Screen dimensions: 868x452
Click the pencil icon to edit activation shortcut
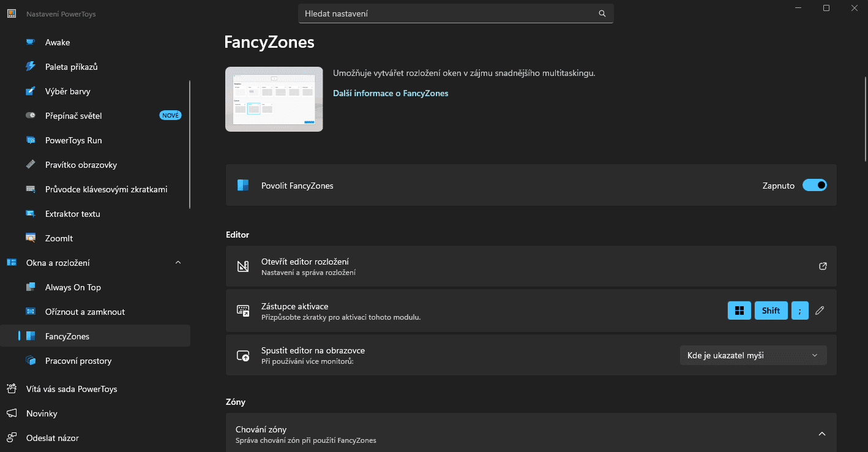click(x=820, y=311)
